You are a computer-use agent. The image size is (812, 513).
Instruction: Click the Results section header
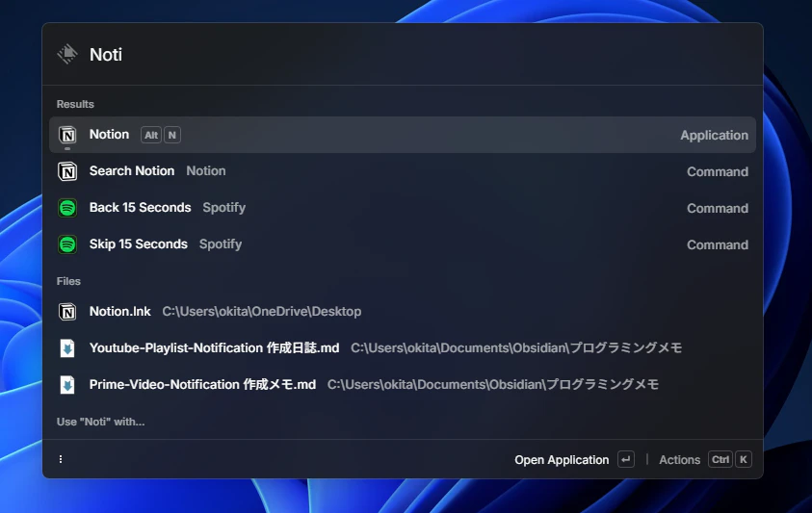[75, 104]
